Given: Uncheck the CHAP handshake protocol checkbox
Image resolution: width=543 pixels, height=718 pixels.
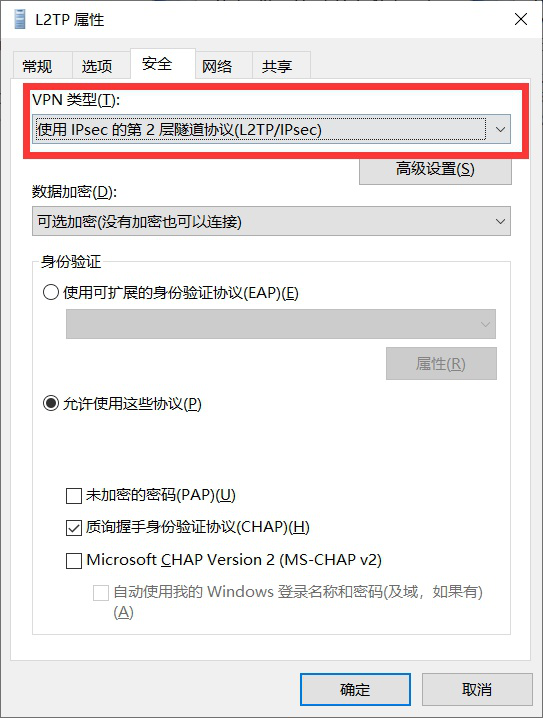Looking at the screenshot, I should pos(74,528).
